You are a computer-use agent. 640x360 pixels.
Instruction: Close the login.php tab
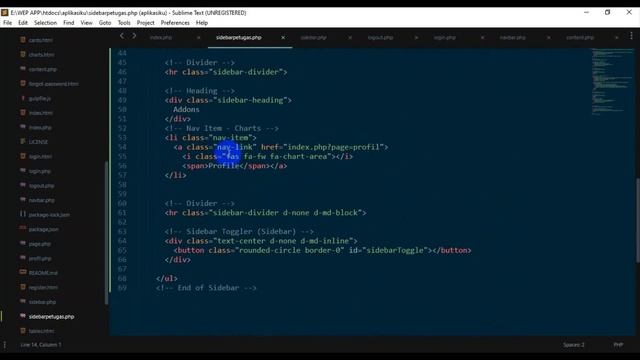click(x=482, y=38)
